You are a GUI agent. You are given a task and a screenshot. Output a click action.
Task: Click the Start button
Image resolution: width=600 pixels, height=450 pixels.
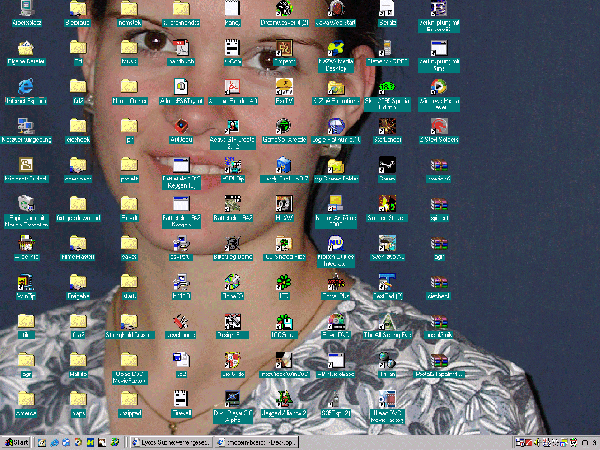16,441
